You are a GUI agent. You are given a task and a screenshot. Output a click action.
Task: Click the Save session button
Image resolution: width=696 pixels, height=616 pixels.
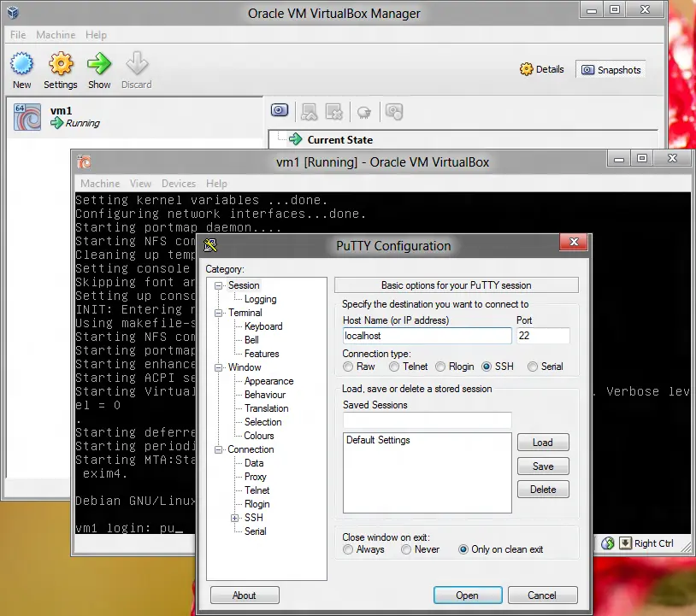(543, 466)
